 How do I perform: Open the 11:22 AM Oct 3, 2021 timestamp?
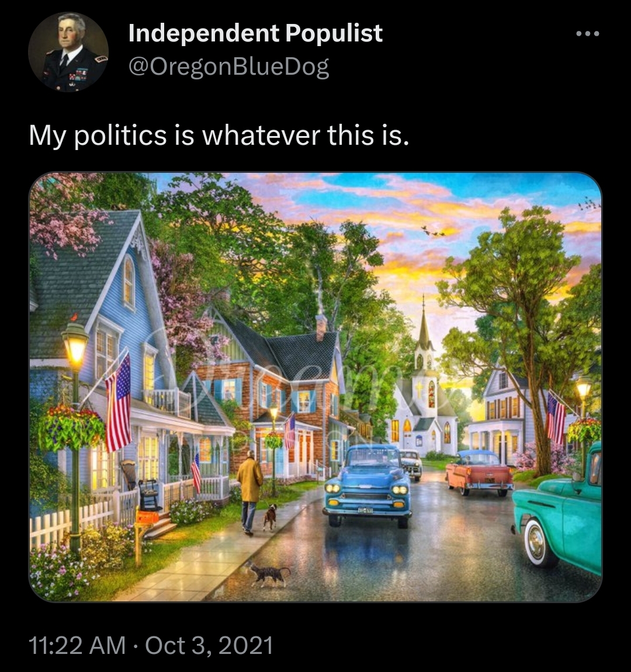(151, 645)
